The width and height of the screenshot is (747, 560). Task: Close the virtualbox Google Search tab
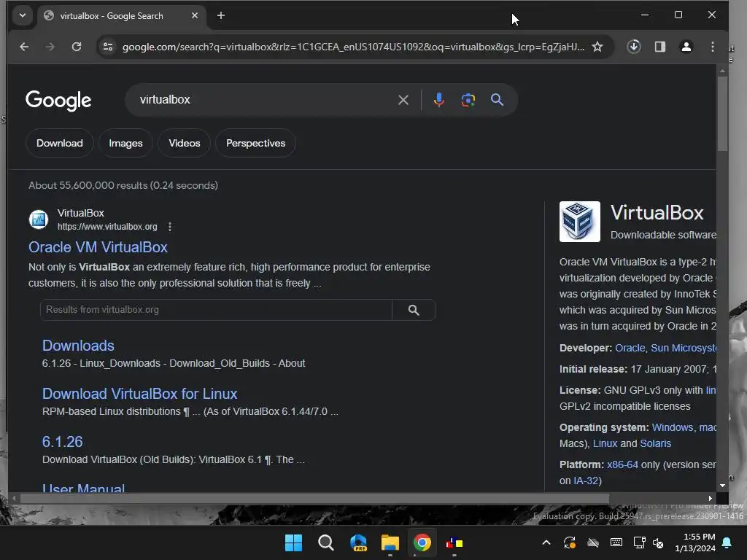(194, 16)
